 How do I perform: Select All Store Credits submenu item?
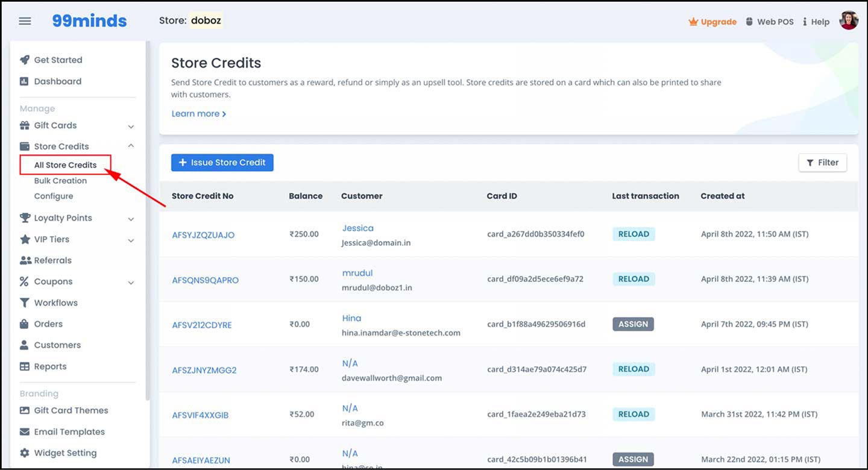[x=65, y=165]
